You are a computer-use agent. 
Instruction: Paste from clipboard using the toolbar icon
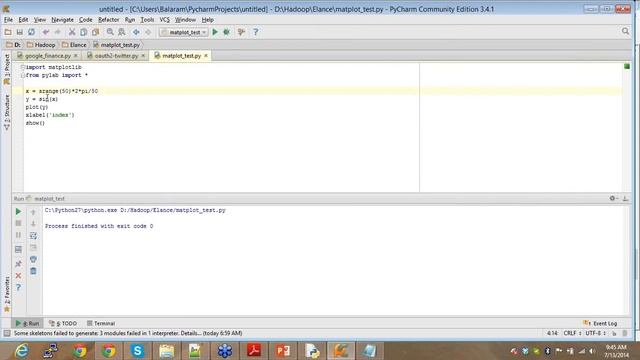[x=96, y=32]
